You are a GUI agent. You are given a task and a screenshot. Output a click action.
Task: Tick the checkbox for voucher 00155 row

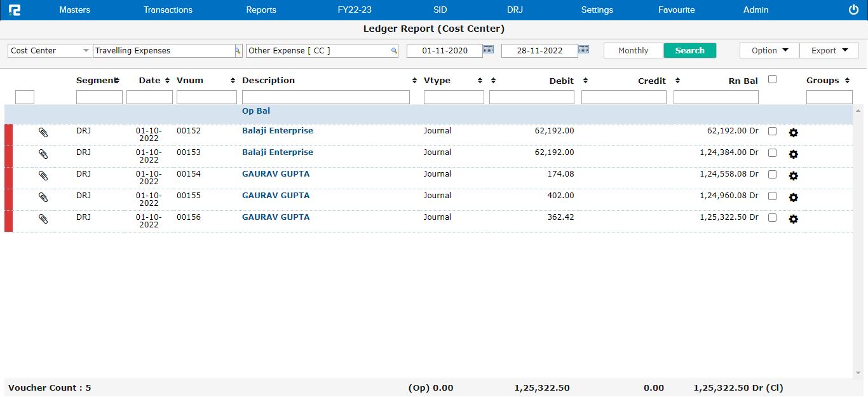point(772,196)
